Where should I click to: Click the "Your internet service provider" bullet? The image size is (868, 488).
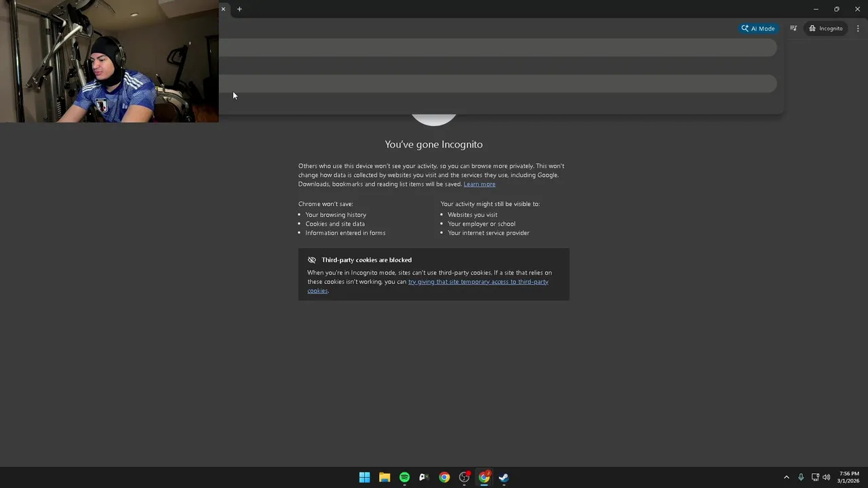[x=488, y=233]
